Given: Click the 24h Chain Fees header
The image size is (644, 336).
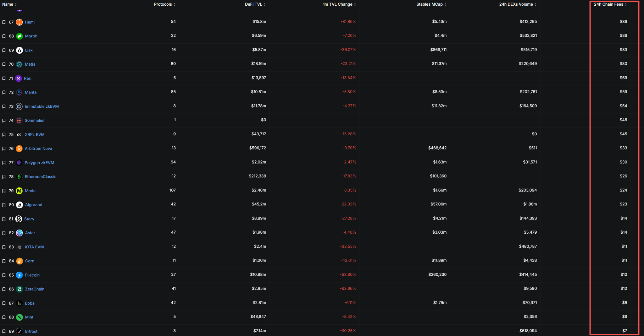Looking at the screenshot, I should click(x=609, y=4).
